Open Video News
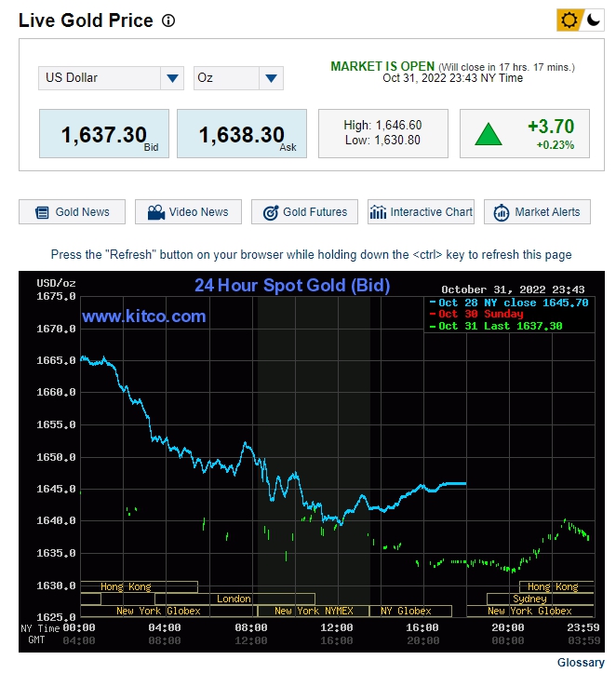616x673 pixels. tap(188, 211)
